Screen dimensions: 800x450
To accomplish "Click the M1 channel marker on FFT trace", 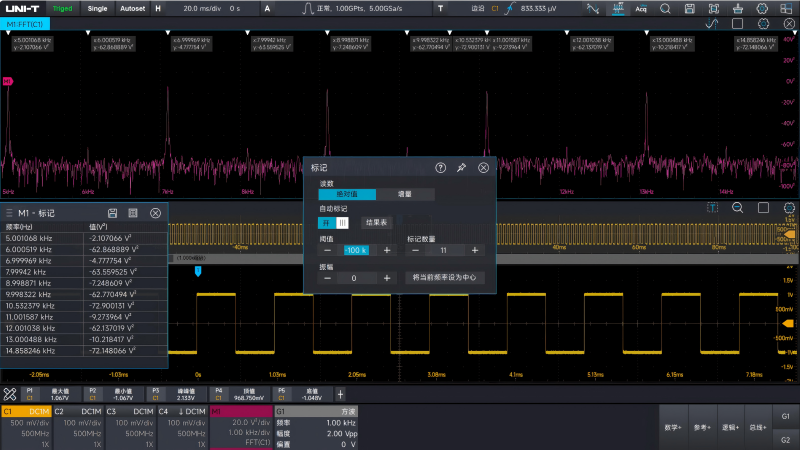I will click(7, 81).
